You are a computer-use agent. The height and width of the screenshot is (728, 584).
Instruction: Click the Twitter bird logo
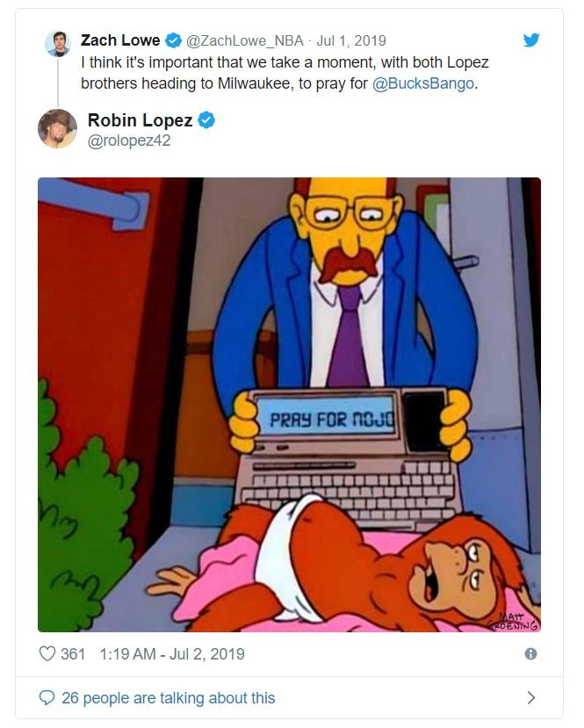pyautogui.click(x=531, y=40)
